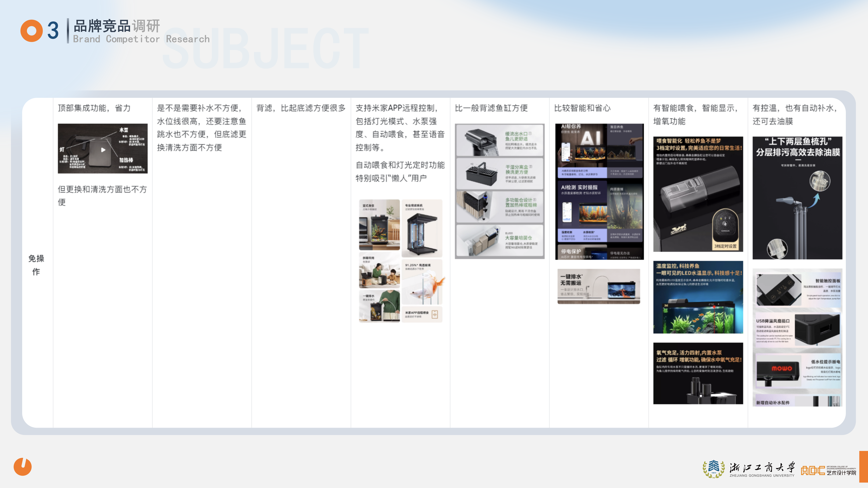This screenshot has height=488, width=868.
Task: Click the 一键排水 无需搬运 image
Action: (599, 287)
